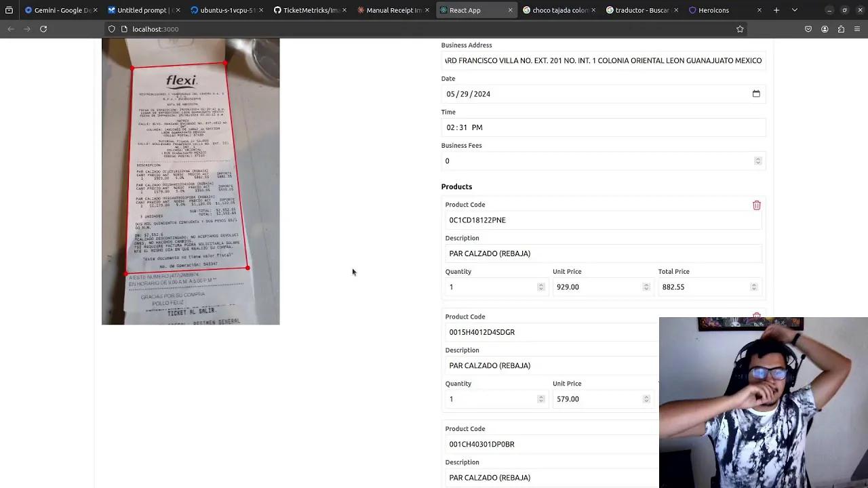Delete the second product via its trash icon
Image resolution: width=868 pixels, height=488 pixels.
(756, 317)
